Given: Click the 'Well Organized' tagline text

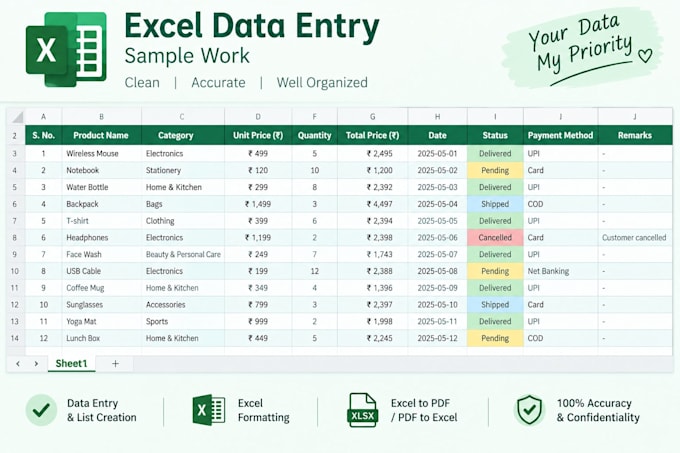Looking at the screenshot, I should pyautogui.click(x=322, y=82).
